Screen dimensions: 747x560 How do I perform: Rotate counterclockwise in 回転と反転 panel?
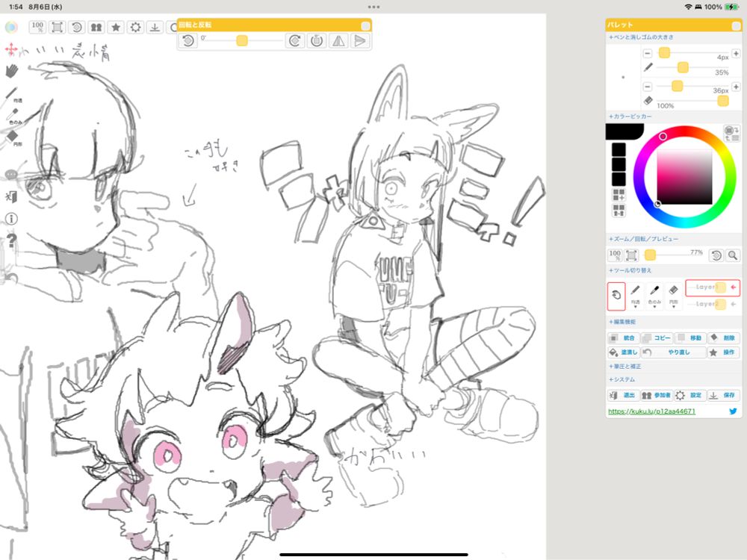(x=187, y=41)
